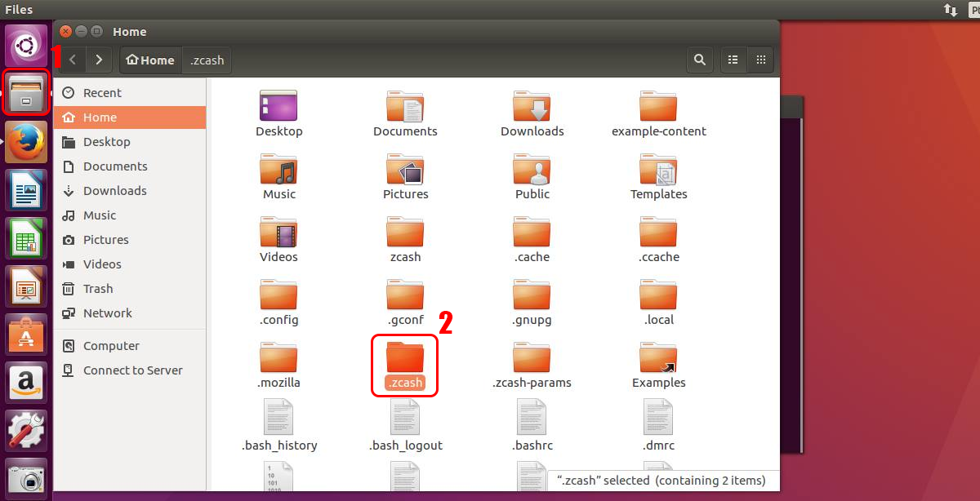Select the .dmrc file

[x=658, y=426]
